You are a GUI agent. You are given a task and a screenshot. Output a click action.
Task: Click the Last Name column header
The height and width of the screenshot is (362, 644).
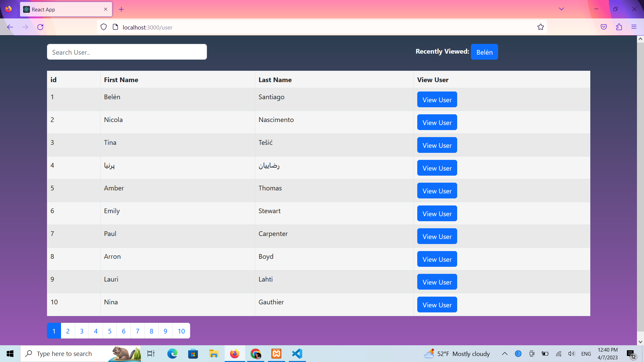(275, 80)
